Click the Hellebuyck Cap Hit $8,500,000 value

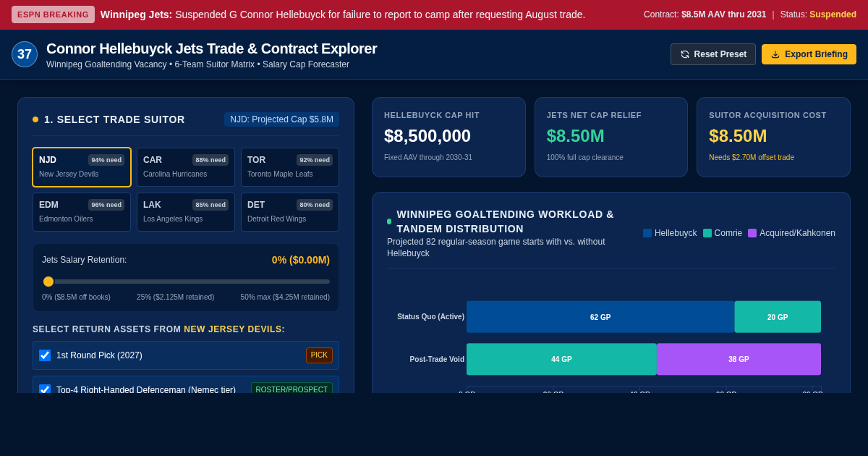coord(427,136)
